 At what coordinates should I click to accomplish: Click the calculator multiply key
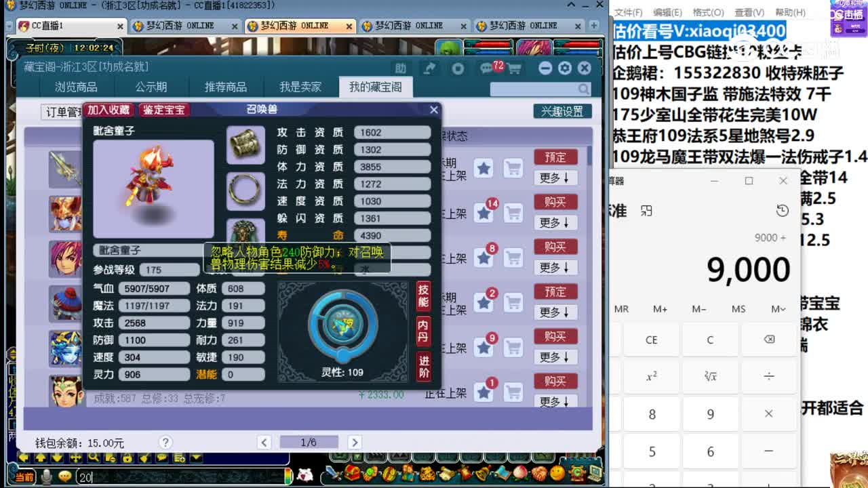(769, 413)
